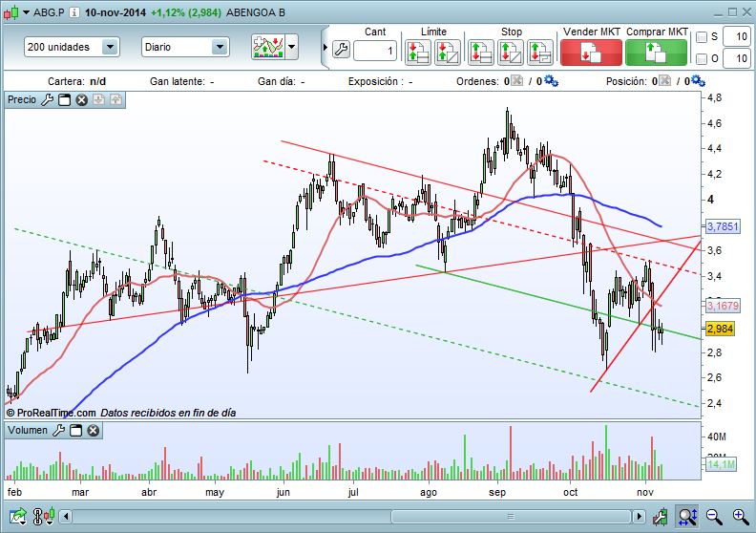Click the drawing tools icon near zoom buttons
The width and height of the screenshot is (756, 533).
(660, 517)
